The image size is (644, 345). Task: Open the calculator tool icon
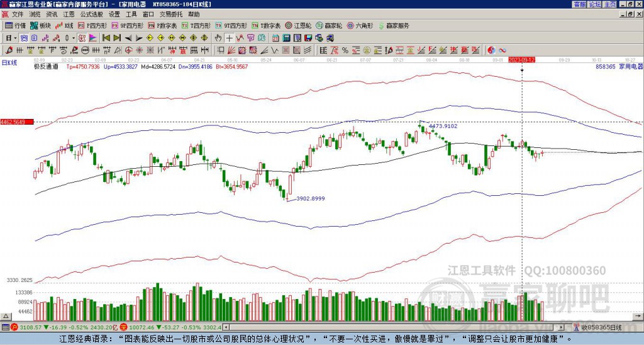tap(286, 38)
